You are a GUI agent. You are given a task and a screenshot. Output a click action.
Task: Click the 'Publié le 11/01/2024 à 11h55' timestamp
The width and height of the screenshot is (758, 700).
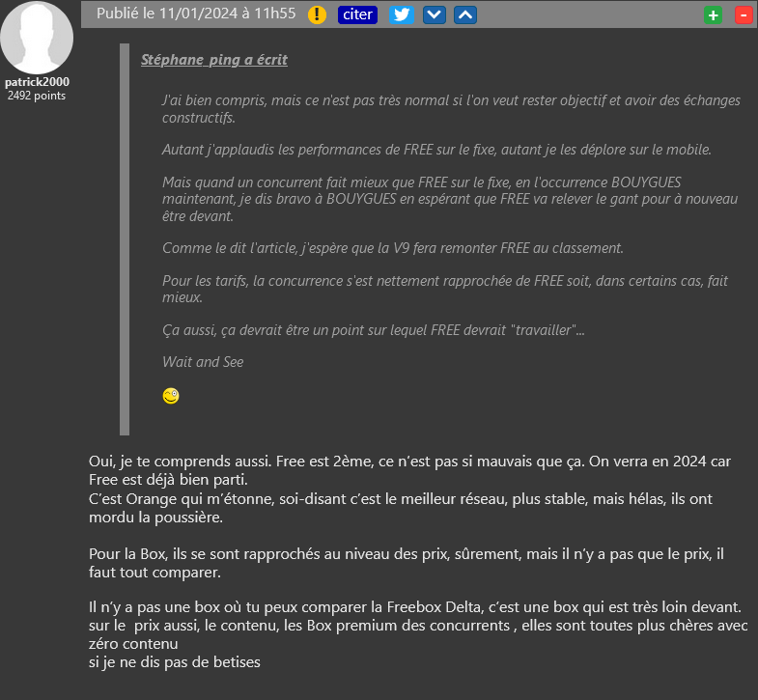coord(196,14)
